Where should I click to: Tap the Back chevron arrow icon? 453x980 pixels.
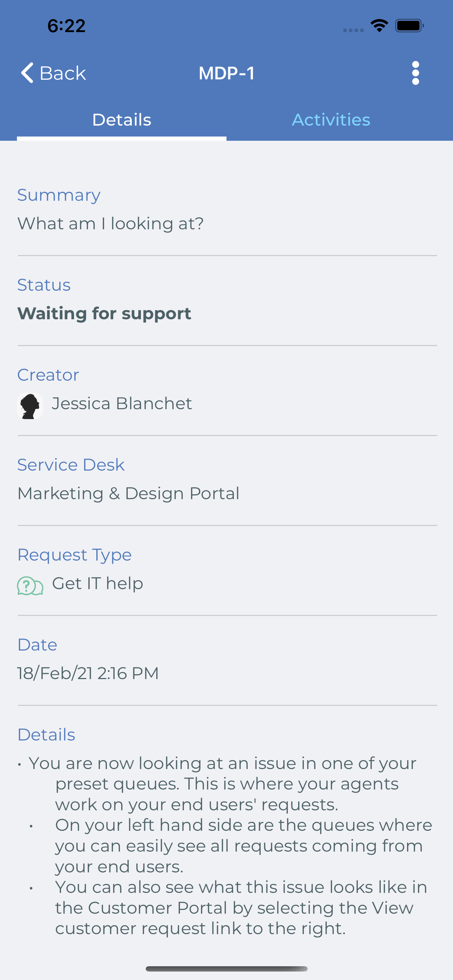(27, 73)
